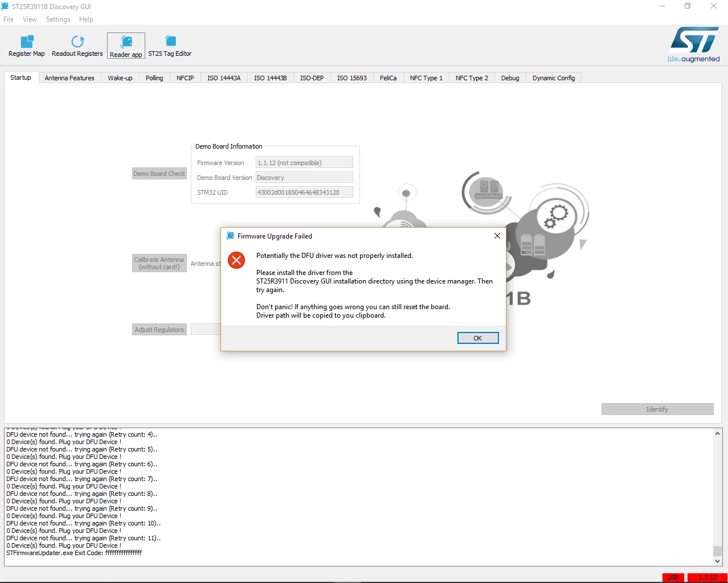The width and height of the screenshot is (728, 583).
Task: Click the 'Retry count: 7' log line
Action: tap(82, 479)
